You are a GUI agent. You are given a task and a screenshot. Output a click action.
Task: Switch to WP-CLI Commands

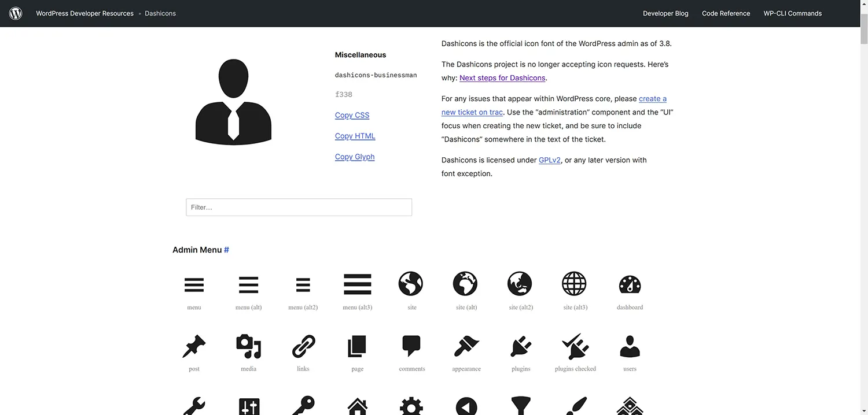point(792,13)
